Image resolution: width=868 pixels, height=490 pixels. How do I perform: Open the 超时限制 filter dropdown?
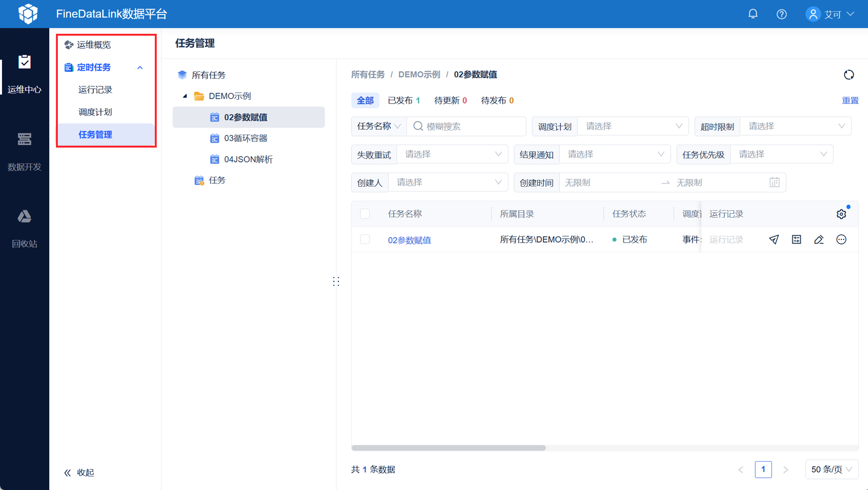(x=796, y=126)
